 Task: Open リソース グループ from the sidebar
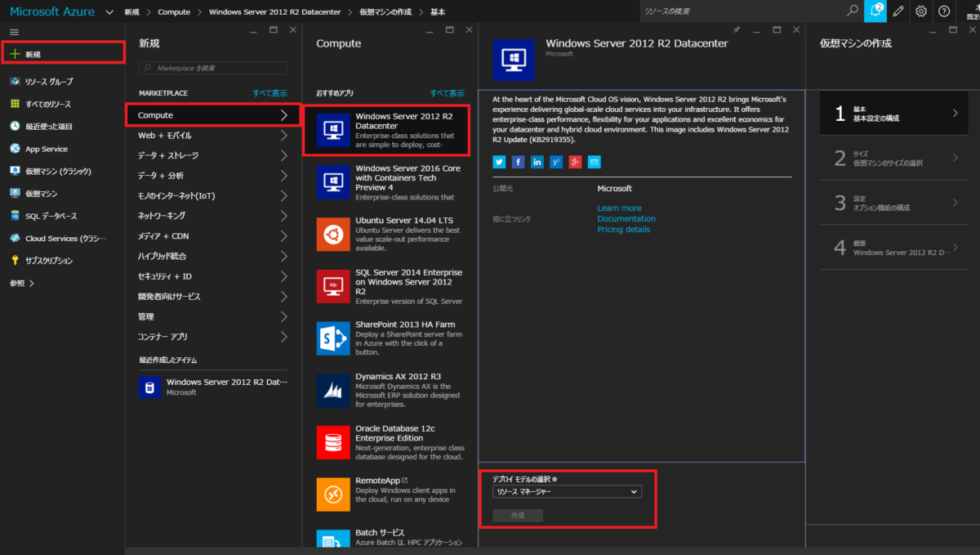click(63, 82)
